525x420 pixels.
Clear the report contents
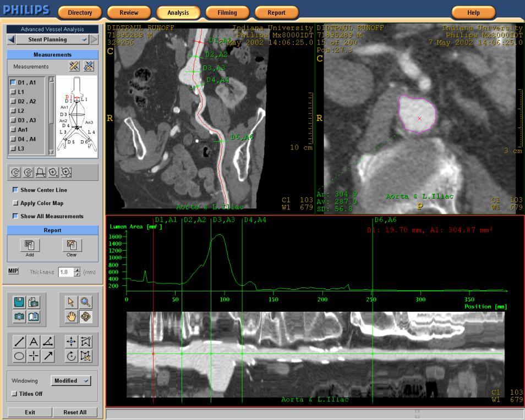point(72,245)
